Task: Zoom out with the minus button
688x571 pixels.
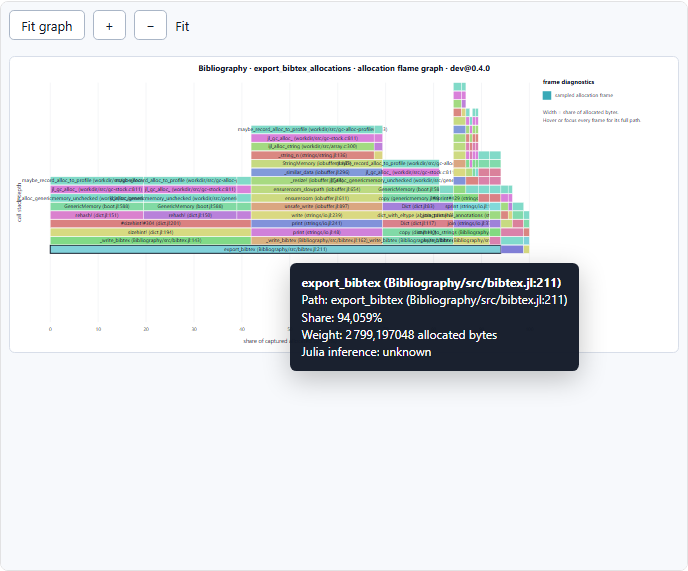Action: pos(150,25)
